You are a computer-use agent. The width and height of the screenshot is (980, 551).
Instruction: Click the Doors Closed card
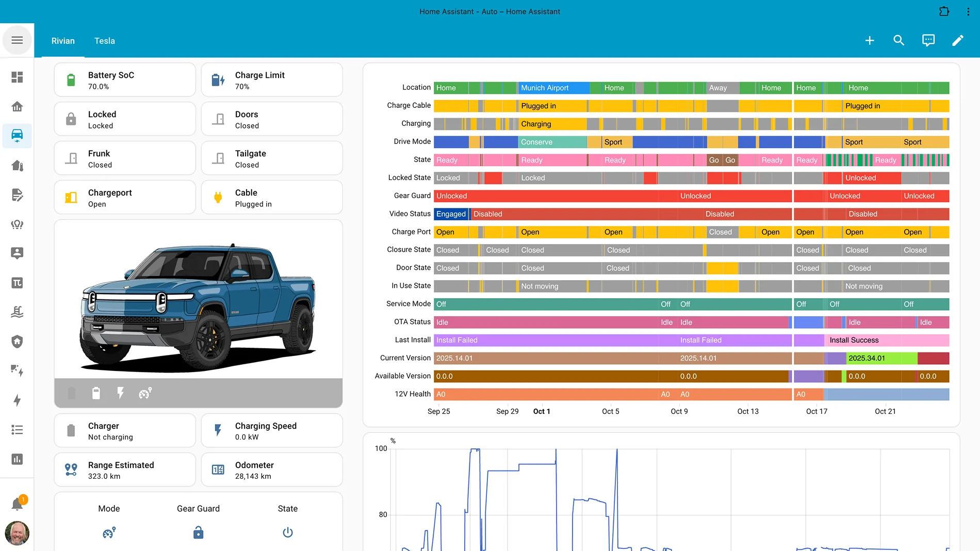point(272,119)
